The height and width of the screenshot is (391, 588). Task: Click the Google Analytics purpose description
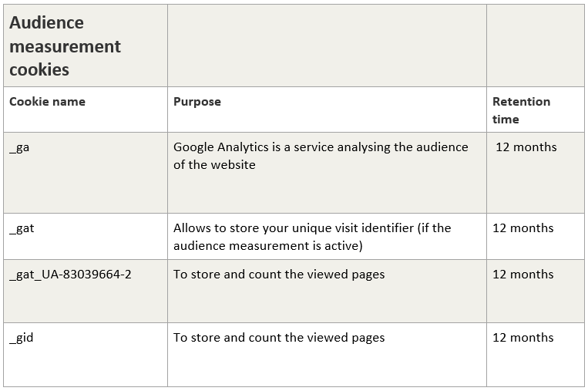click(321, 156)
